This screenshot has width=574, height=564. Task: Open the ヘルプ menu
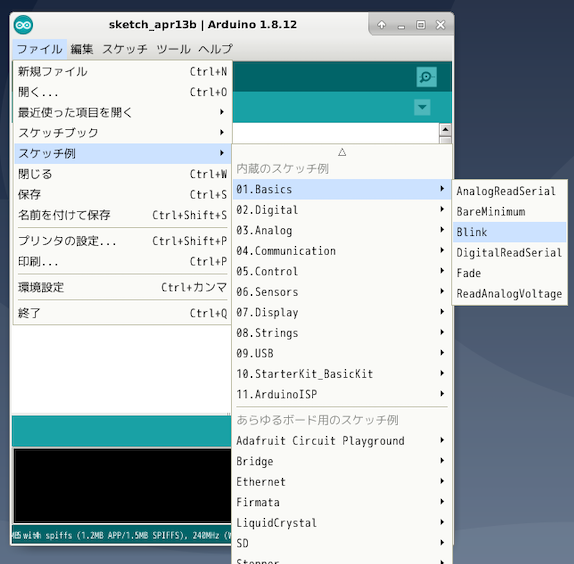coord(215,49)
